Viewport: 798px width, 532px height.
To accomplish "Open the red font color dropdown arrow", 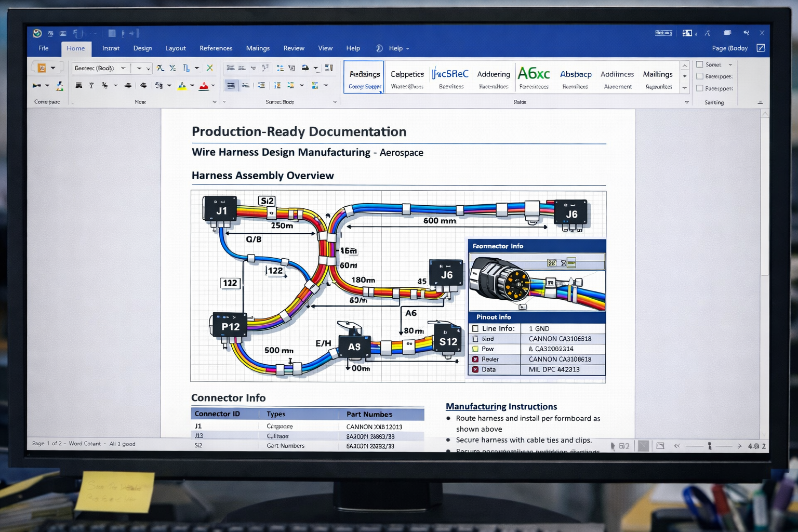I will pos(213,86).
